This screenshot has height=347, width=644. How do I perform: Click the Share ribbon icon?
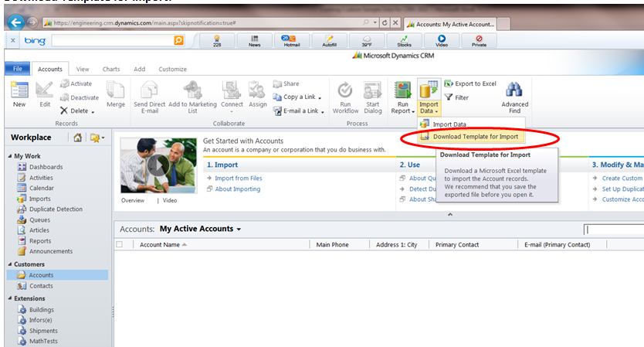click(277, 83)
